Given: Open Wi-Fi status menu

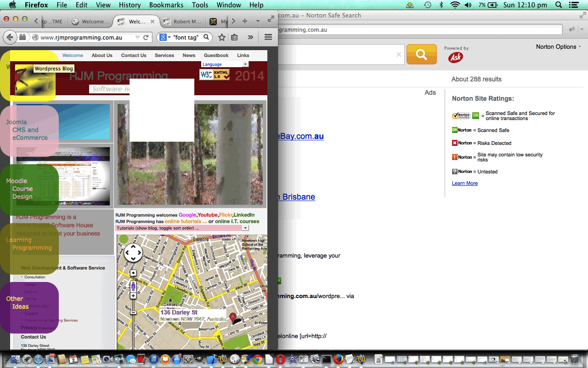Looking at the screenshot, I should coord(455,5).
